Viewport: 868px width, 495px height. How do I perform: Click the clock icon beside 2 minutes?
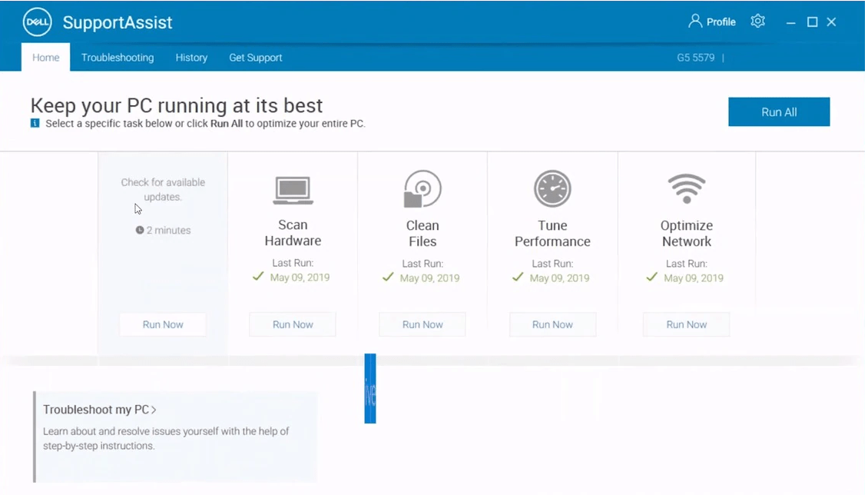coord(140,230)
